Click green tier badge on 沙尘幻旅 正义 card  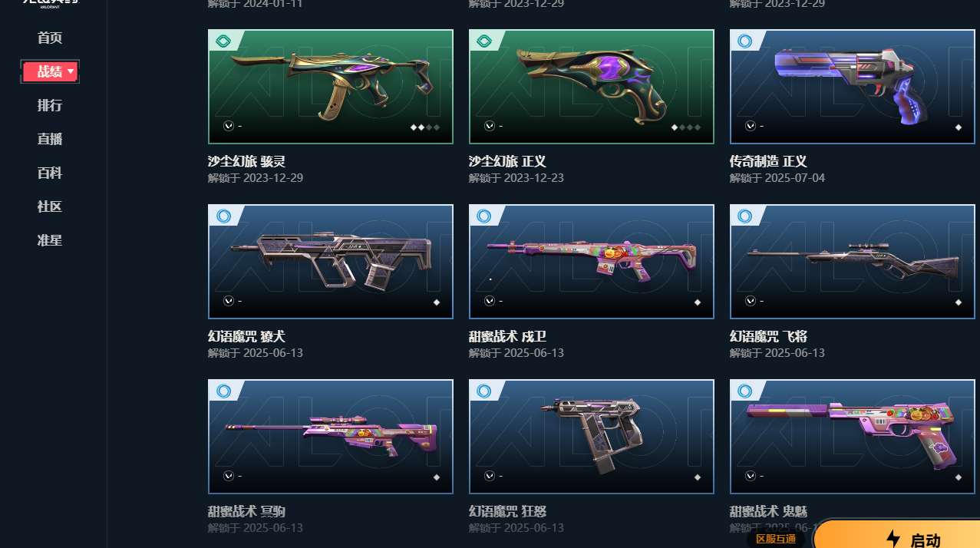(484, 41)
